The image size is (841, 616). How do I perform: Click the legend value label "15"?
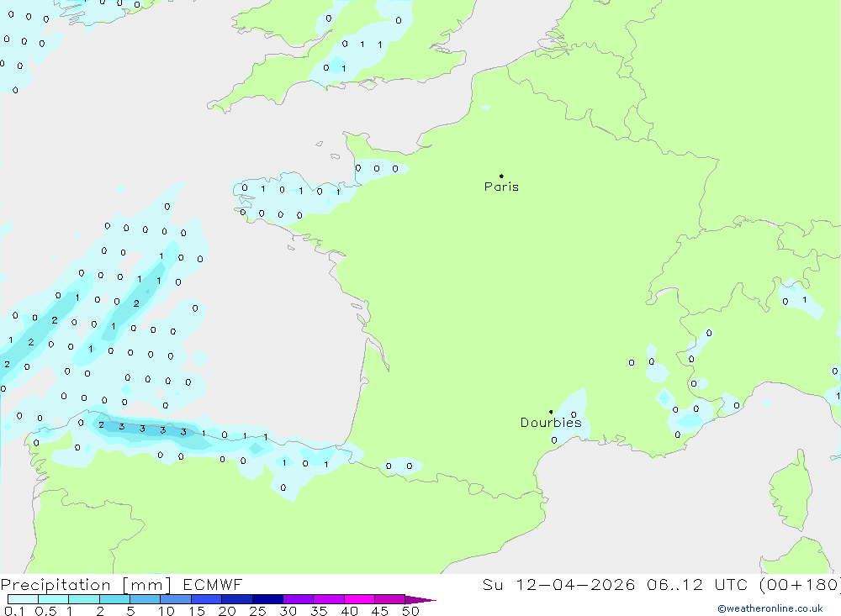(x=197, y=611)
